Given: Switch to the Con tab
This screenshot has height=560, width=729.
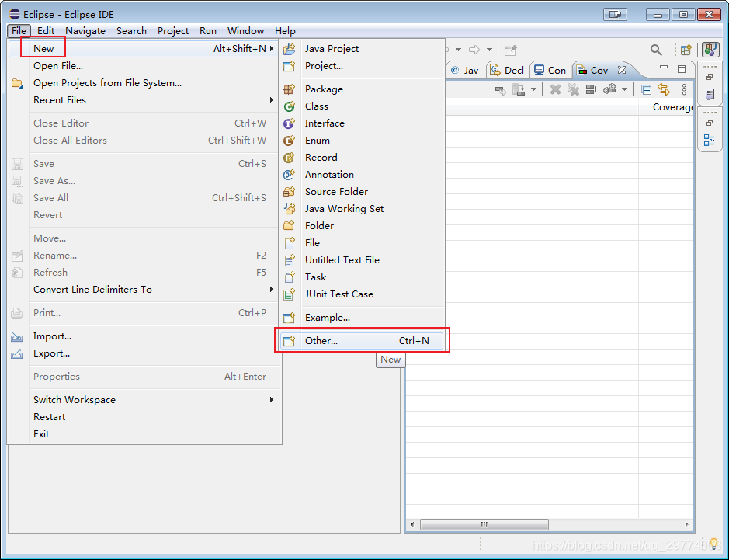Looking at the screenshot, I should point(550,70).
